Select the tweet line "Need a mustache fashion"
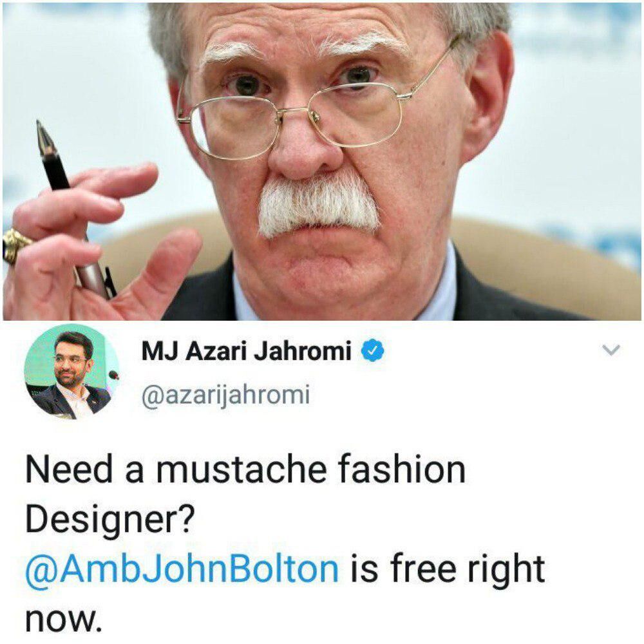The width and height of the screenshot is (644, 644). tap(245, 469)
